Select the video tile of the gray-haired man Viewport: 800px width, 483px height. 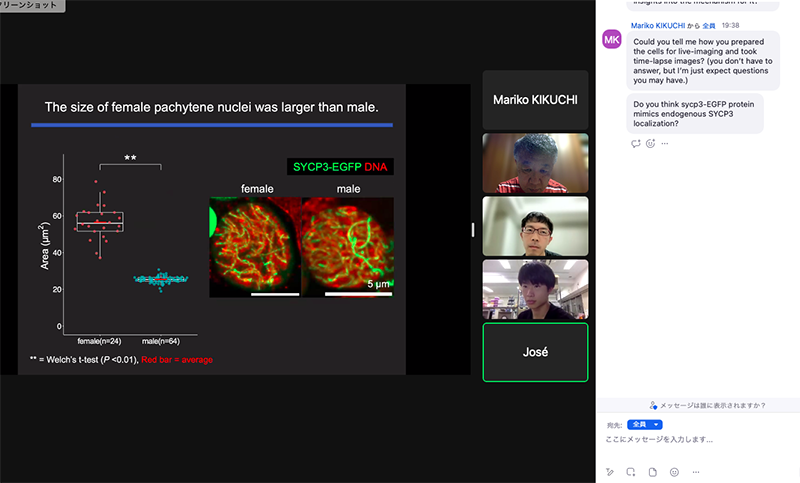tap(535, 163)
